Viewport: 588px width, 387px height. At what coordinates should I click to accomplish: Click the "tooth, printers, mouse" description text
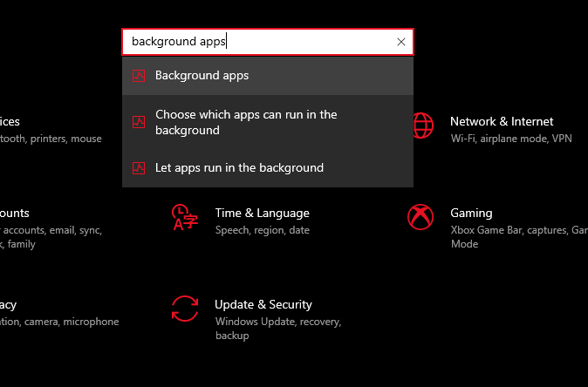coord(51,139)
